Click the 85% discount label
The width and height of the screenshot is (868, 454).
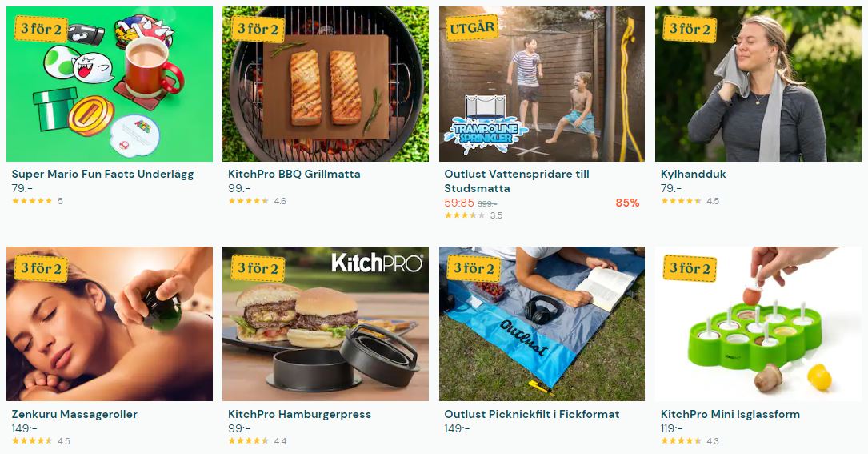[x=627, y=203]
